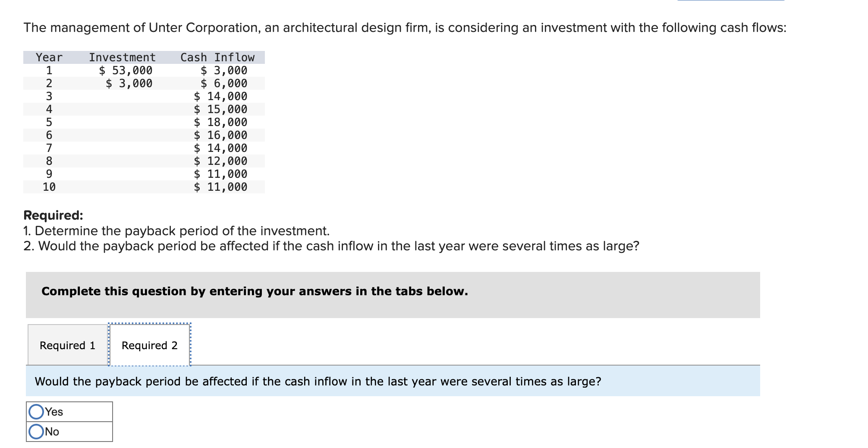
Task: Switch to the Required 2 tab
Action: pyautogui.click(x=149, y=345)
